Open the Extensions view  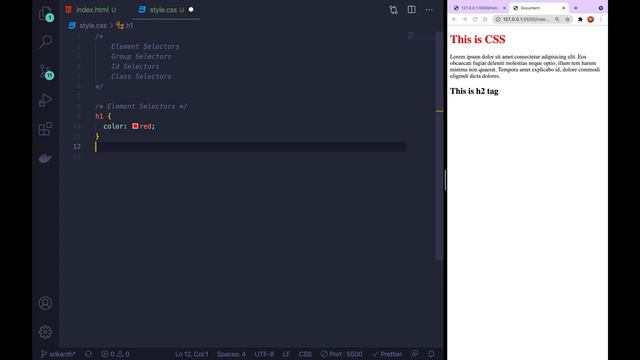click(45, 129)
